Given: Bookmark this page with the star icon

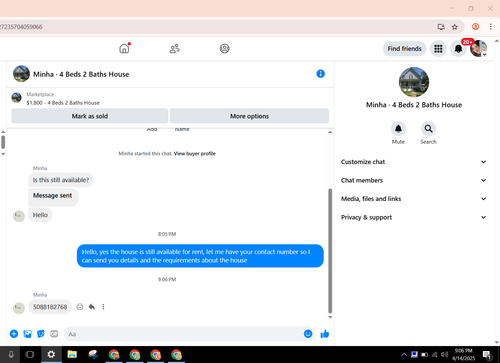Looking at the screenshot, I should click(x=455, y=27).
